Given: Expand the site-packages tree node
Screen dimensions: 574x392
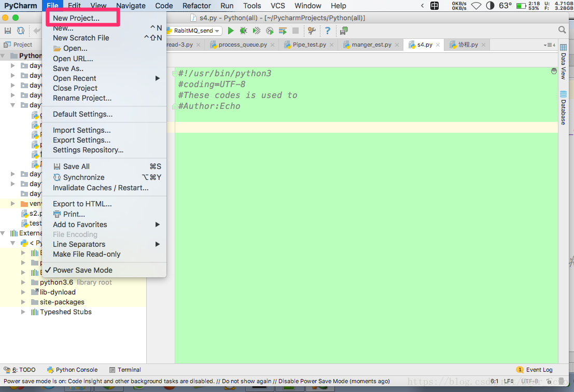Looking at the screenshot, I should (x=23, y=302).
